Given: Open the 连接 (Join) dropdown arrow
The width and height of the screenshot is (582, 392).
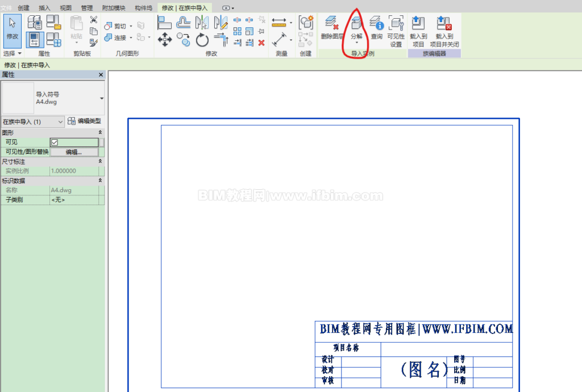Looking at the screenshot, I should click(131, 37).
